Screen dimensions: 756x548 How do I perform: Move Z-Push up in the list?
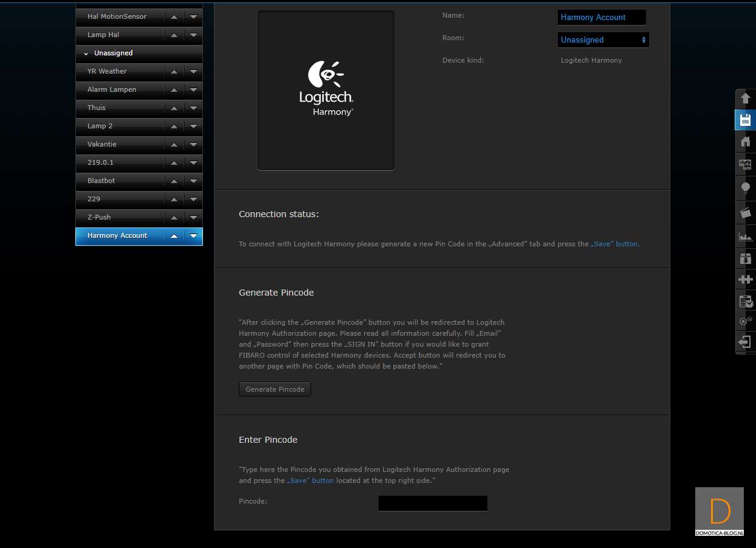click(x=174, y=218)
